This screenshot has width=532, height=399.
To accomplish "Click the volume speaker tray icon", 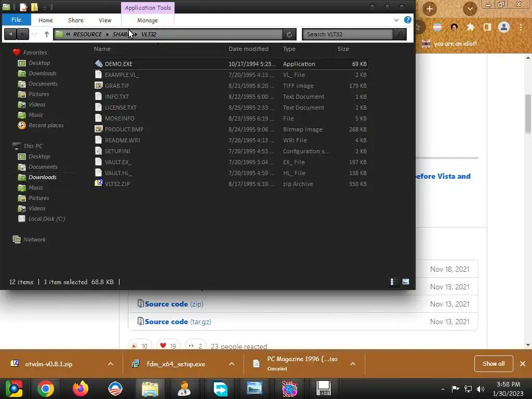I will 481,389.
